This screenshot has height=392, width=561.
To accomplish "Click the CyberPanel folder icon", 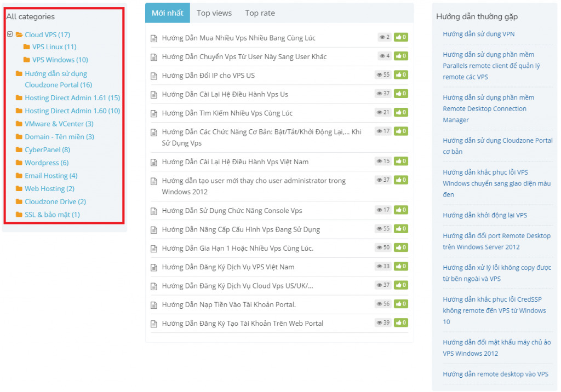I will (x=19, y=149).
